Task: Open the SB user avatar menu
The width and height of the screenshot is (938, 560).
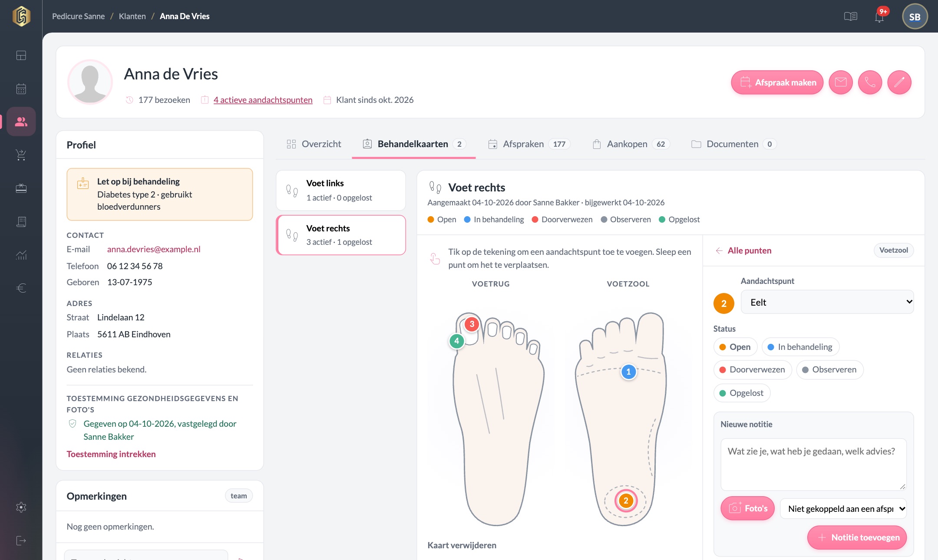Action: point(915,16)
